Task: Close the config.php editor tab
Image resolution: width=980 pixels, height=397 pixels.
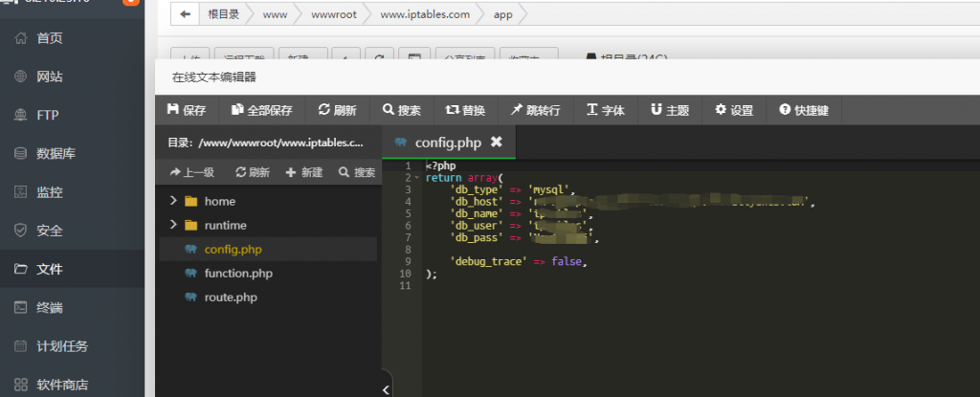Action: click(496, 142)
